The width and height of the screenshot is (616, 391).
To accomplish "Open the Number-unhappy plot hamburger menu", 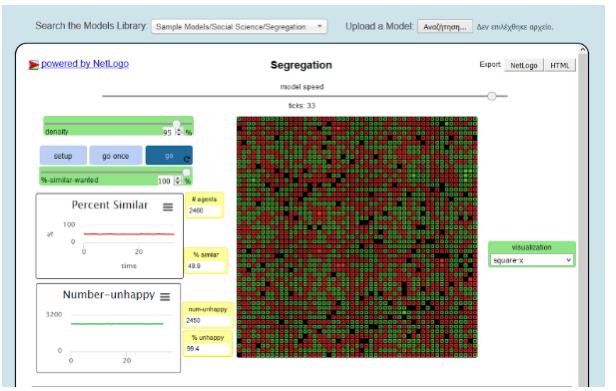I will (165, 297).
